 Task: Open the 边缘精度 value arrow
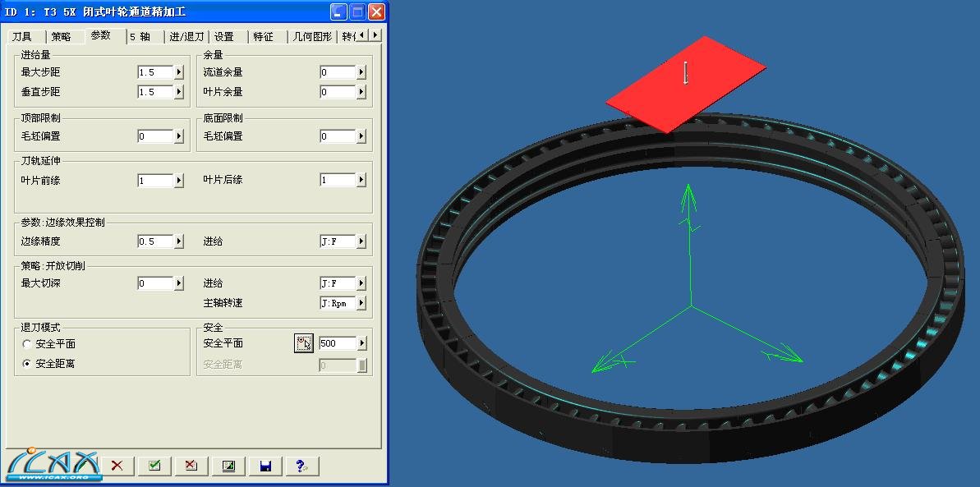tap(179, 241)
